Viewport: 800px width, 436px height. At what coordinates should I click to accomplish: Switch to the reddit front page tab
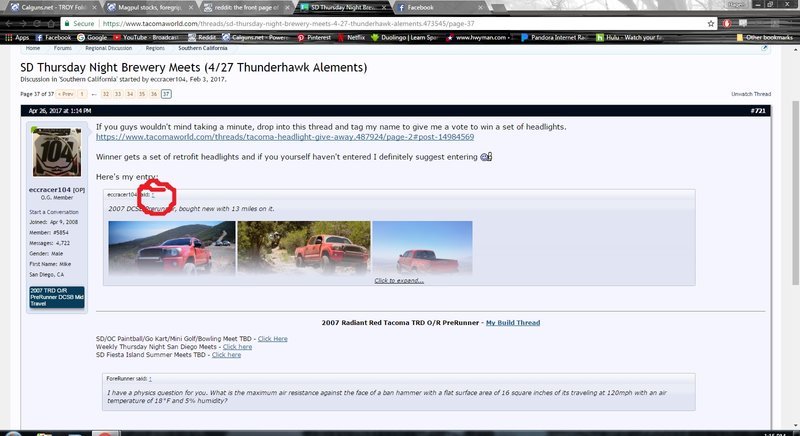[242, 8]
